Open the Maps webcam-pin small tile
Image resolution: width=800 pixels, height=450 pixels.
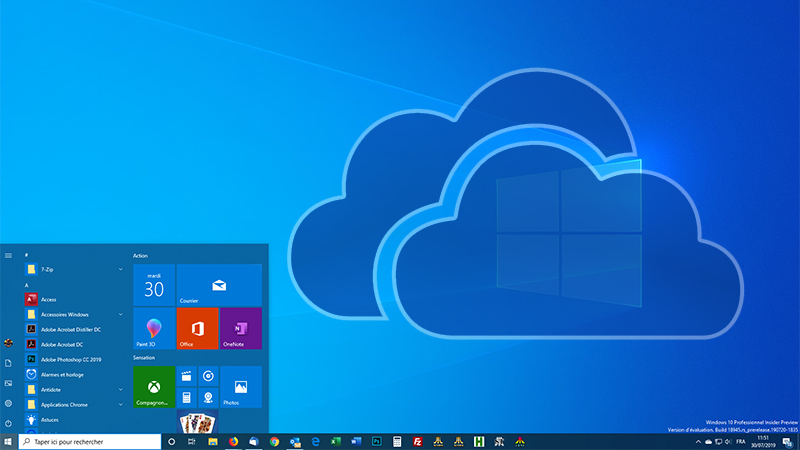coord(208,397)
